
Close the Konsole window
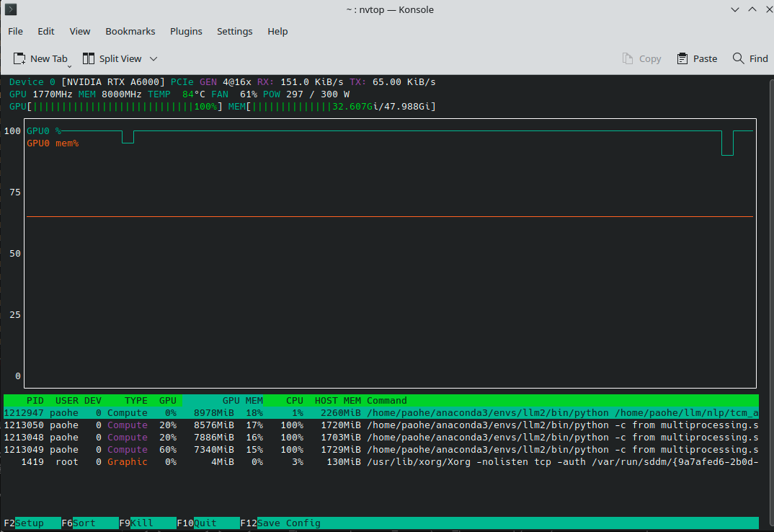[x=768, y=10]
